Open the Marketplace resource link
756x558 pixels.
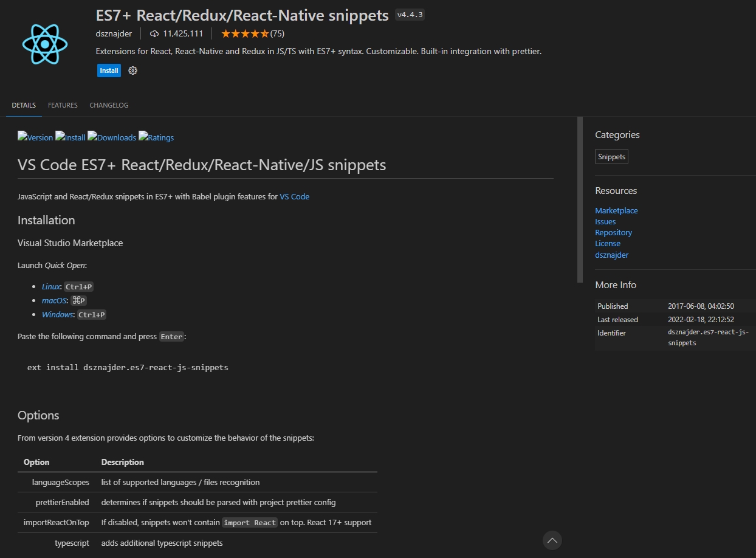pyautogui.click(x=616, y=210)
